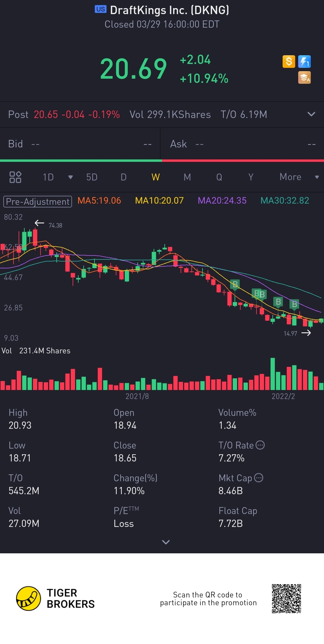Tap the double BB buy marker
This screenshot has height=644, width=324.
(259, 294)
